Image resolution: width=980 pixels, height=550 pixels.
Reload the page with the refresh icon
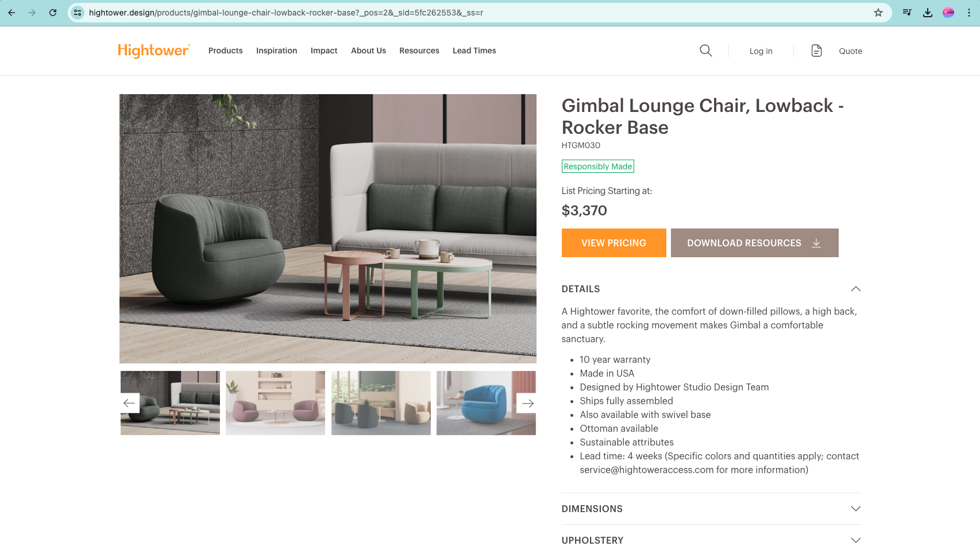(x=53, y=12)
